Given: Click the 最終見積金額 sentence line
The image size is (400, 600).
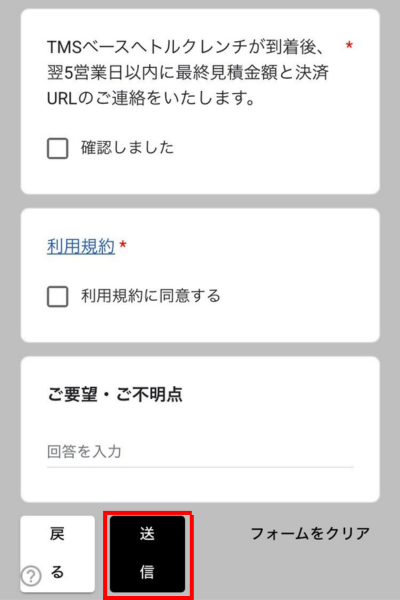Looking at the screenshot, I should point(188,73).
